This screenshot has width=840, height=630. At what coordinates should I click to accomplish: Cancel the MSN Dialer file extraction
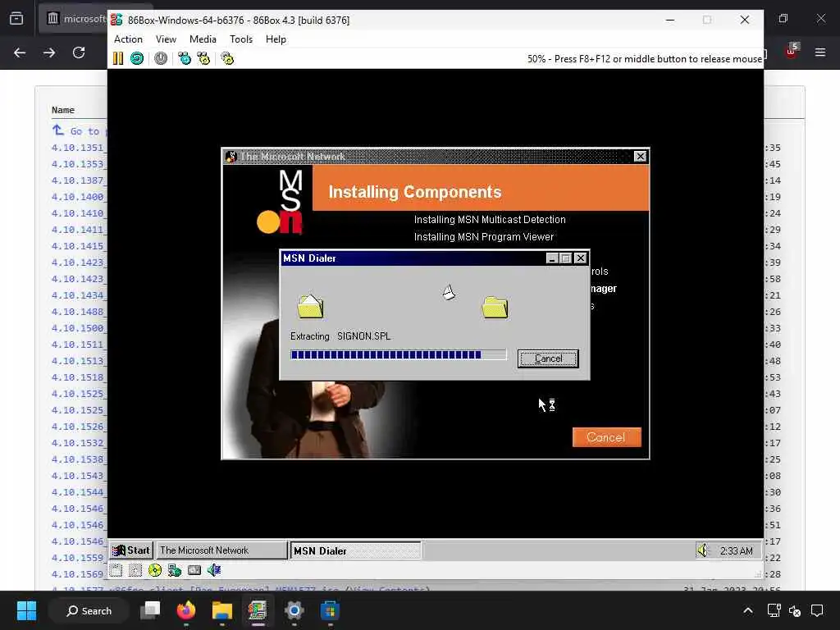coord(548,358)
